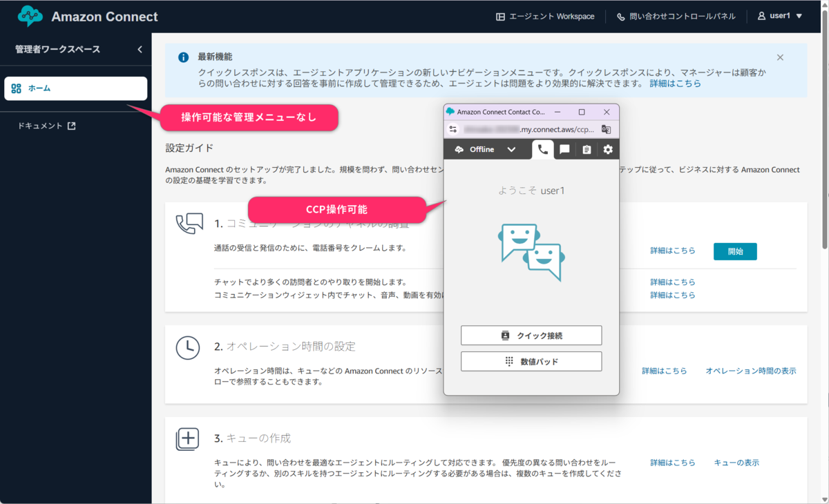Click the ようこそ user1 text
The height and width of the screenshot is (504, 829).
point(531,190)
